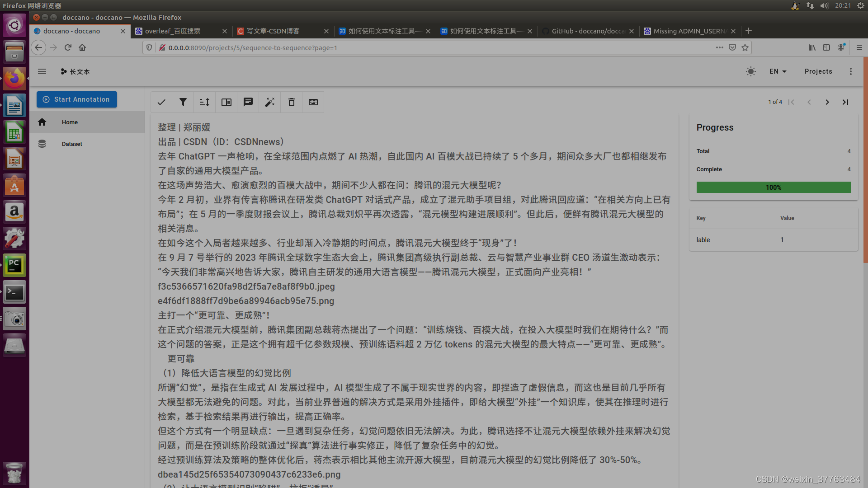
Task: Select Home in the sidebar
Action: click(x=87, y=122)
